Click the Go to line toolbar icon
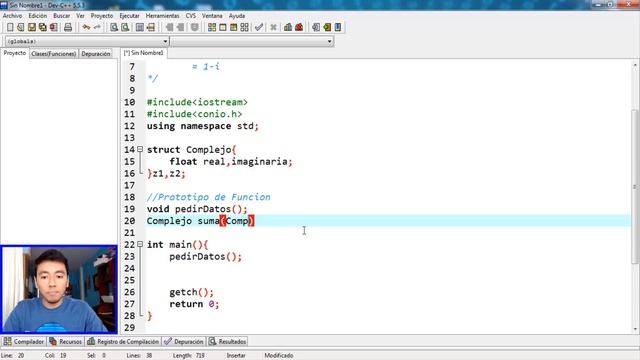 click(x=151, y=27)
